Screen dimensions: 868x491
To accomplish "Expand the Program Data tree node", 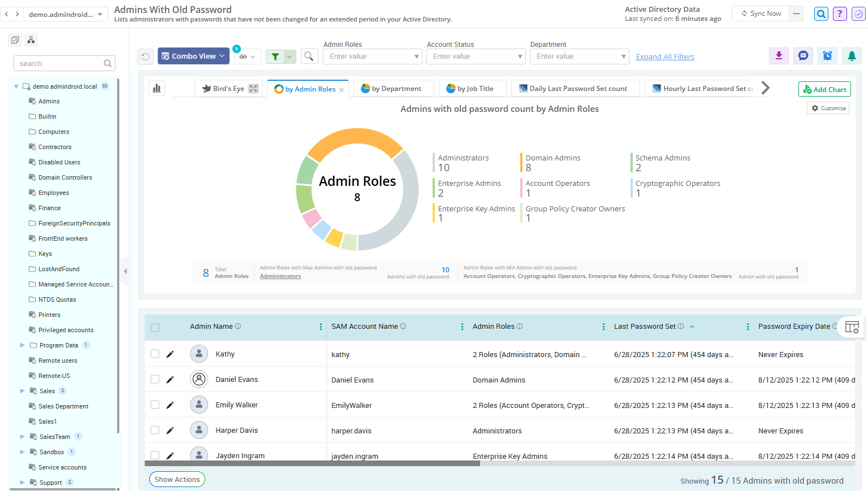I will pyautogui.click(x=22, y=345).
